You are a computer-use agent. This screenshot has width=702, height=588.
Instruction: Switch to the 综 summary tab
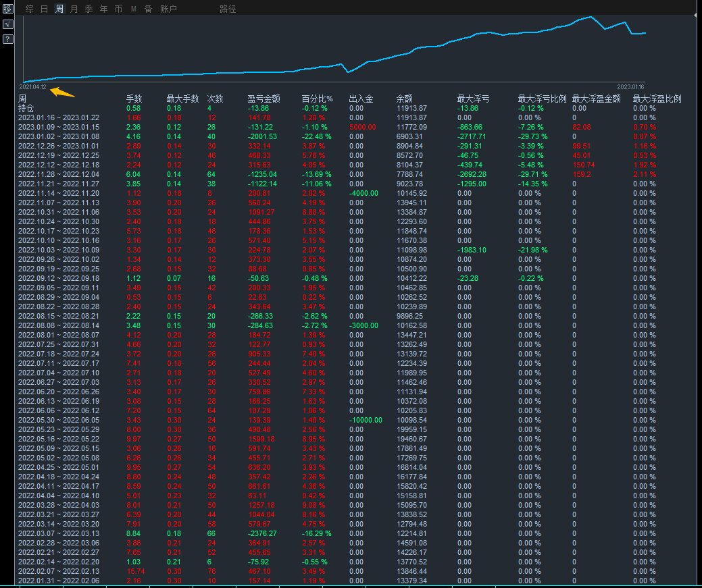click(x=30, y=9)
